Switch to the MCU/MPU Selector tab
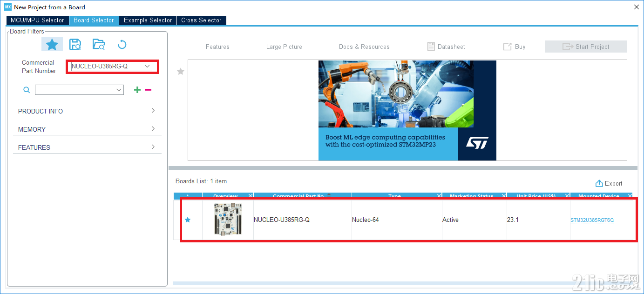 [x=37, y=20]
